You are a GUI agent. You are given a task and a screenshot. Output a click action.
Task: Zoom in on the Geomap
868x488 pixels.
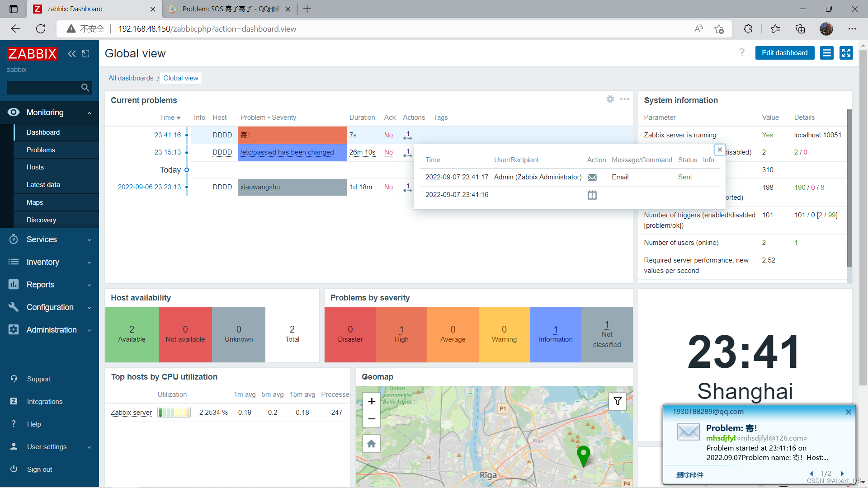(x=372, y=401)
